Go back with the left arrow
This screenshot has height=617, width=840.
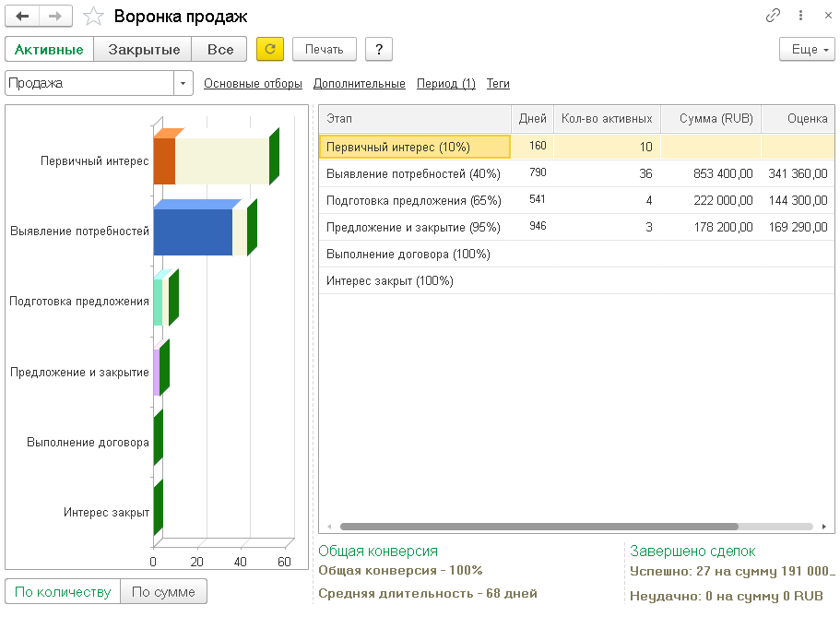point(22,17)
